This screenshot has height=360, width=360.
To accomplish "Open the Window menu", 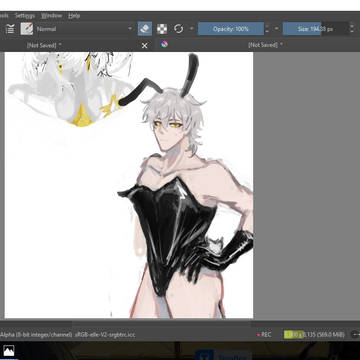I will 52,16.
